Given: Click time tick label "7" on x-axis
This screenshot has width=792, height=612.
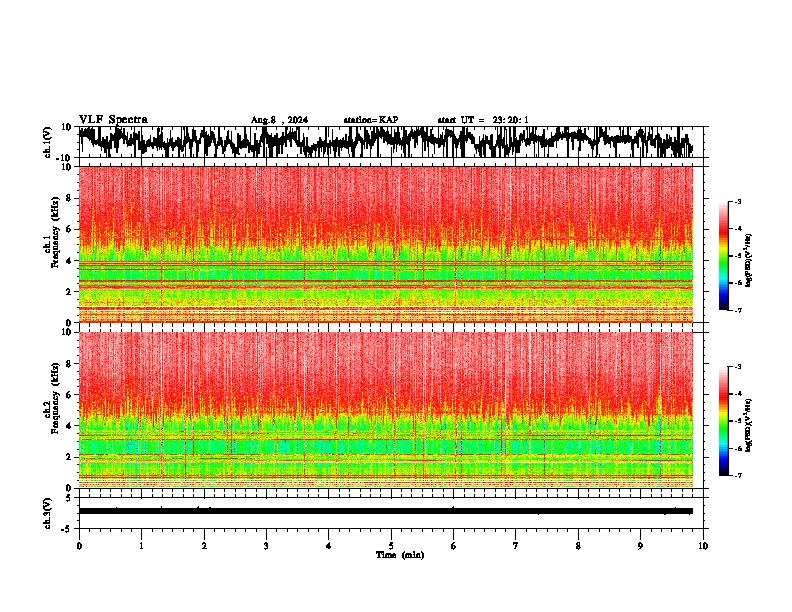Looking at the screenshot, I should 516,546.
